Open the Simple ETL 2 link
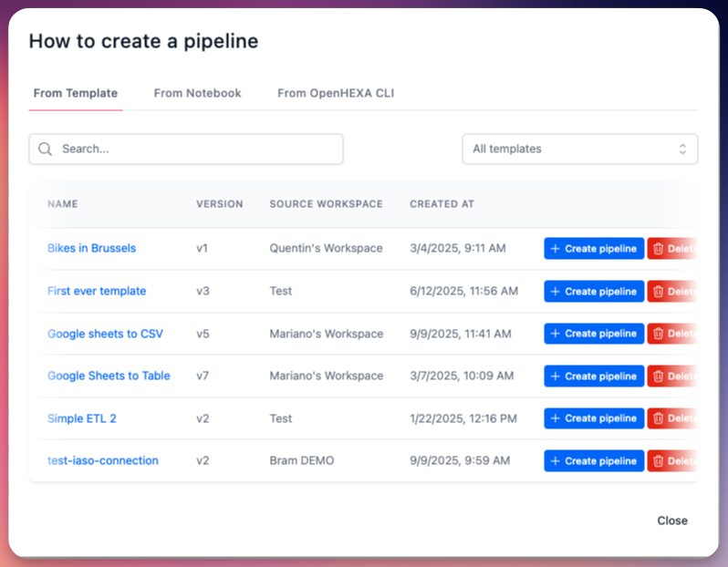The height and width of the screenshot is (567, 728). [82, 418]
